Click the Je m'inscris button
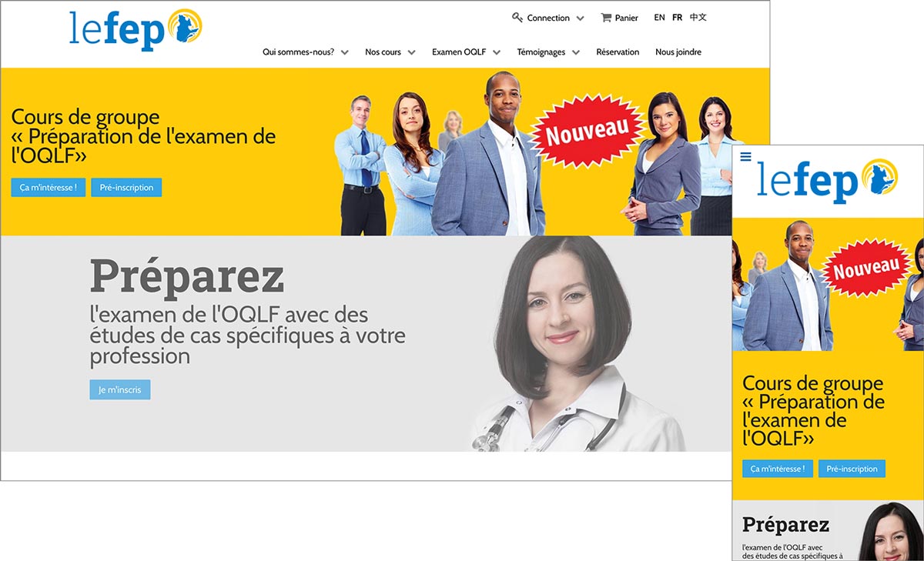 click(120, 389)
